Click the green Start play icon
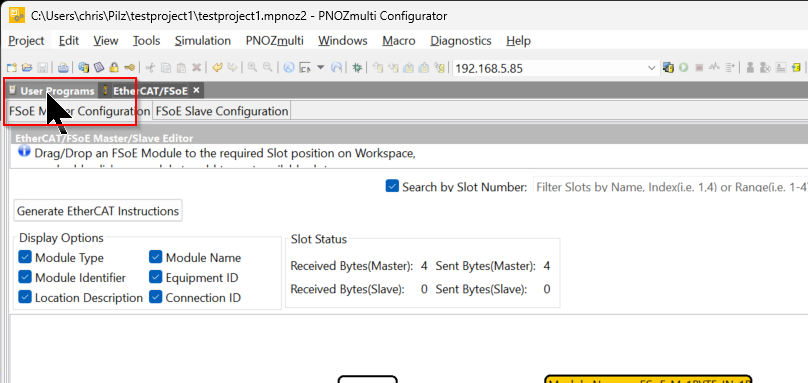The height and width of the screenshot is (383, 808). pyautogui.click(x=683, y=68)
